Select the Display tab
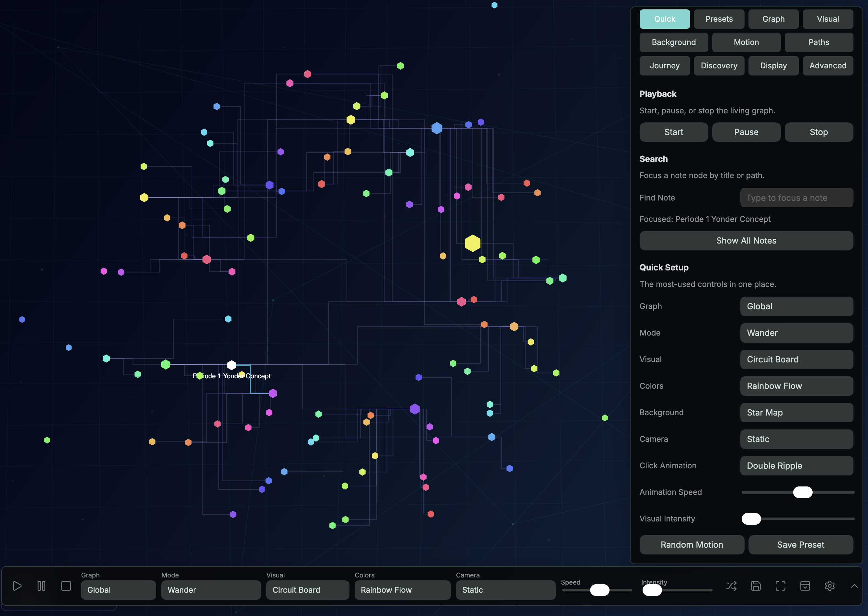868x616 pixels. pos(773,66)
